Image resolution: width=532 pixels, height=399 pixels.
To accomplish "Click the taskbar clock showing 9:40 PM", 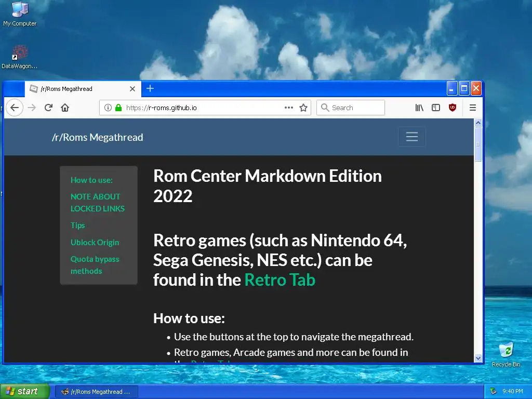I will [x=513, y=392].
